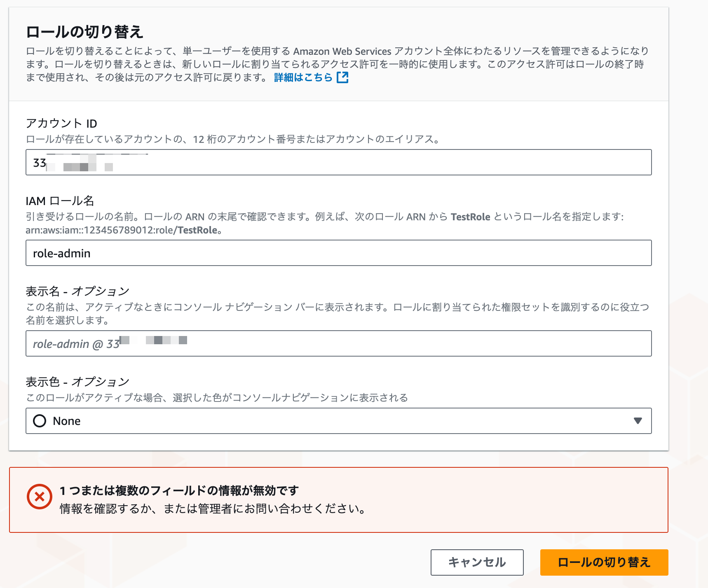Image resolution: width=708 pixels, height=588 pixels.
Task: Click the 表示名 - オプション label
Action: pos(77,291)
